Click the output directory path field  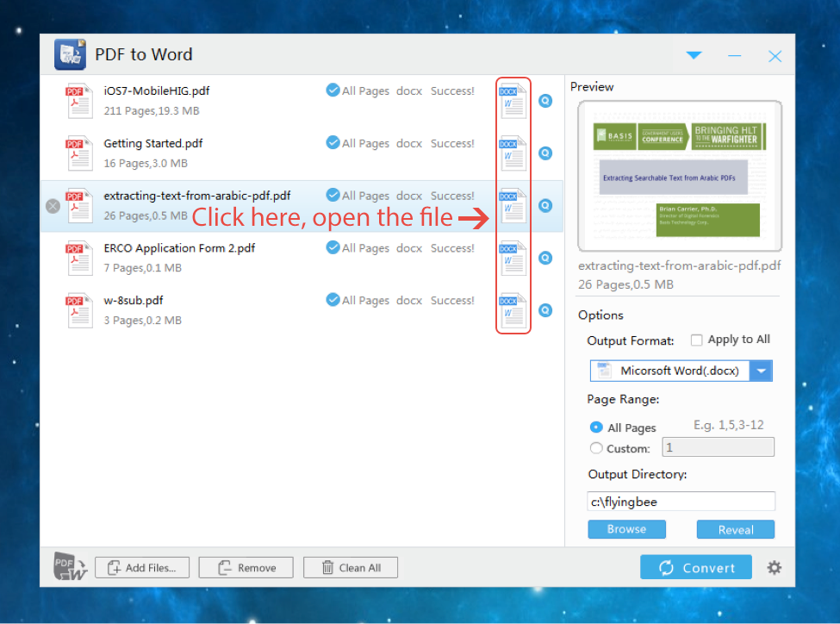click(x=681, y=502)
